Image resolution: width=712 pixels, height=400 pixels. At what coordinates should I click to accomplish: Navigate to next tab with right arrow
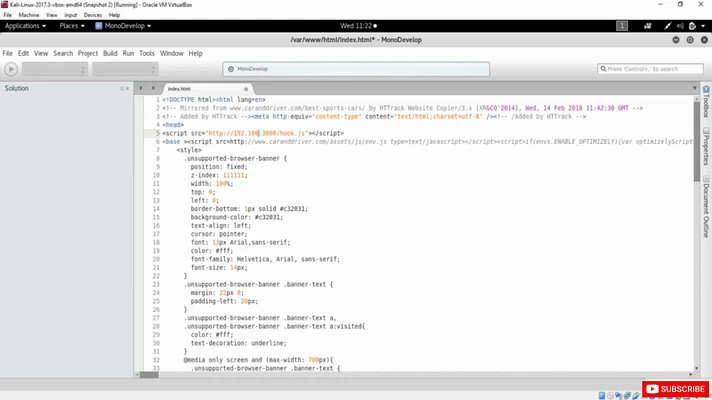(153, 88)
